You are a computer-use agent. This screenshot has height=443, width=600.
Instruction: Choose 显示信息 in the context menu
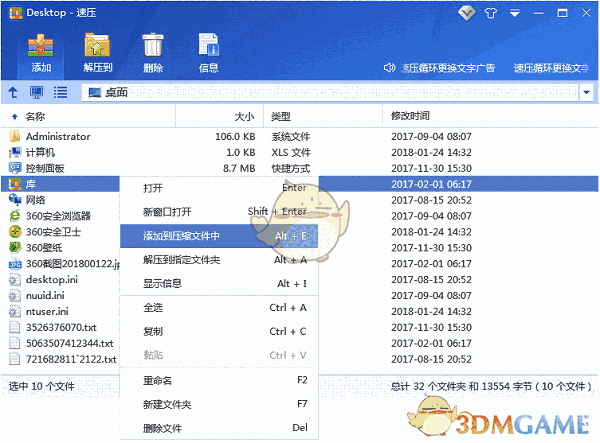point(219,283)
